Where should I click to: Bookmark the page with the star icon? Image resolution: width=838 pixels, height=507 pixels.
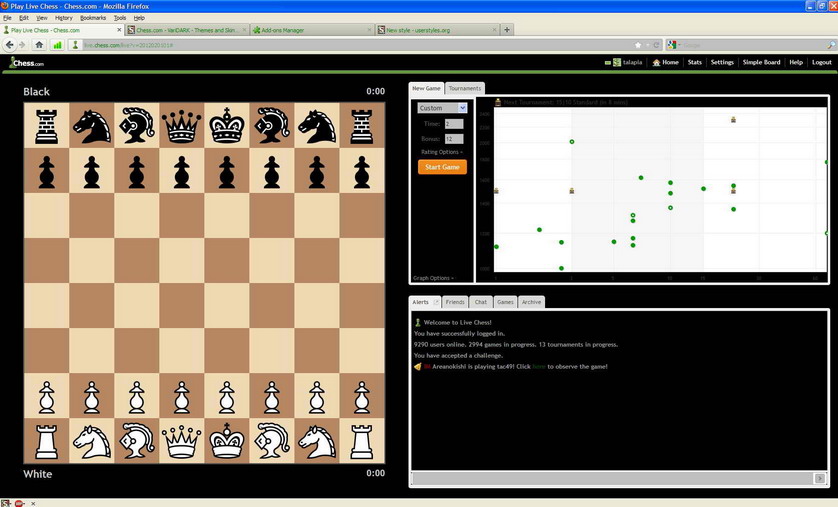(x=638, y=45)
